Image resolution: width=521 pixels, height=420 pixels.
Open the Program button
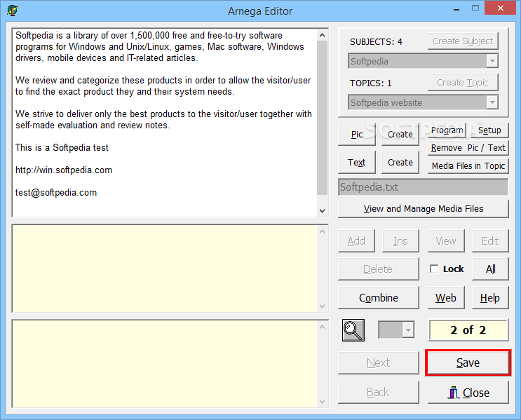tap(447, 130)
